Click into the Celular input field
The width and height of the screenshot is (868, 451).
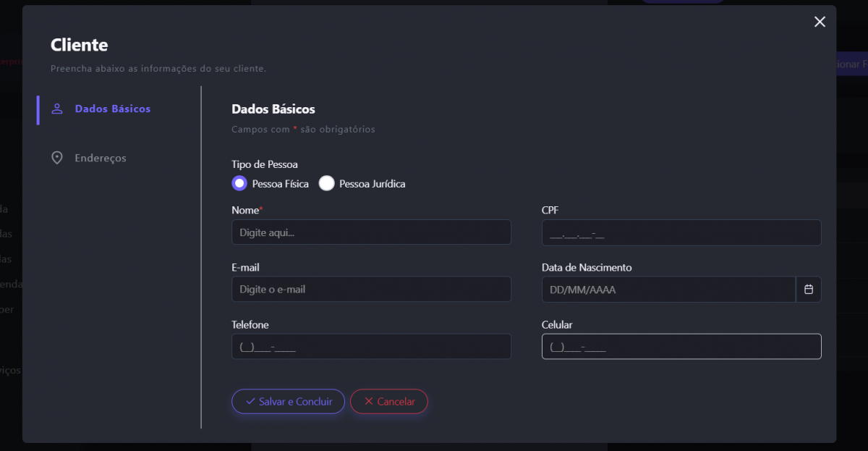click(681, 347)
